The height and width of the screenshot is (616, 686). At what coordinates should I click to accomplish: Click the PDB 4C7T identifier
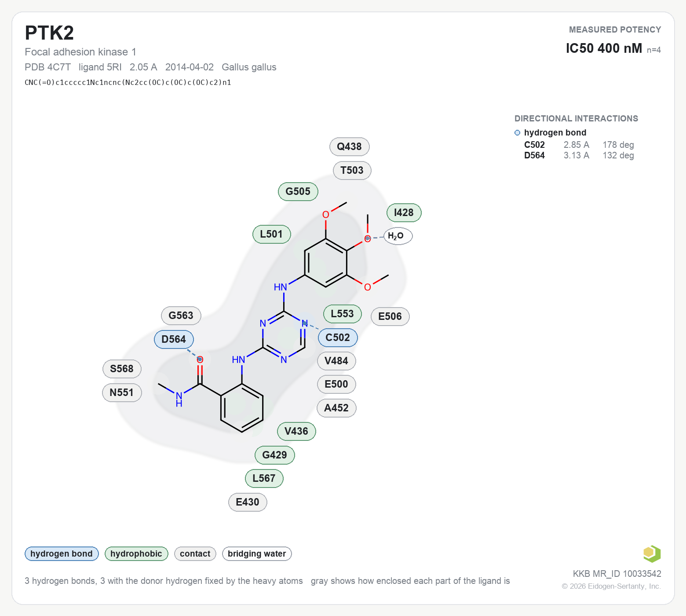47,67
